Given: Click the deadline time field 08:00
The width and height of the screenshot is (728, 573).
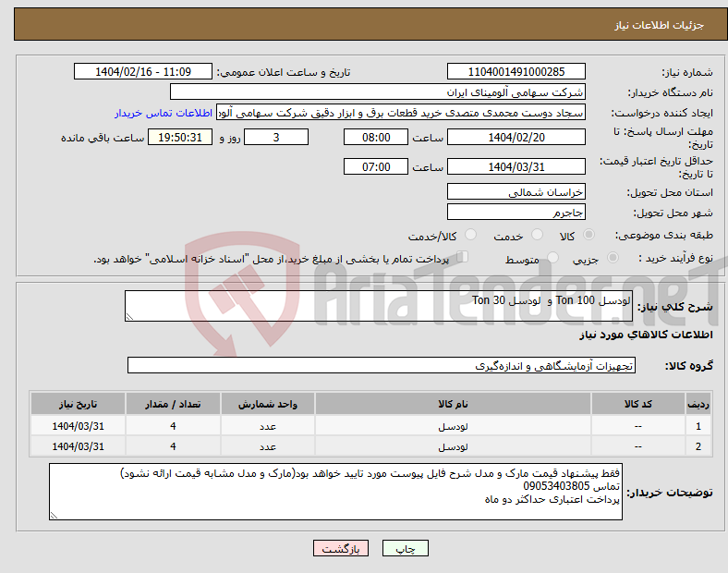Looking at the screenshot, I should pyautogui.click(x=376, y=137).
